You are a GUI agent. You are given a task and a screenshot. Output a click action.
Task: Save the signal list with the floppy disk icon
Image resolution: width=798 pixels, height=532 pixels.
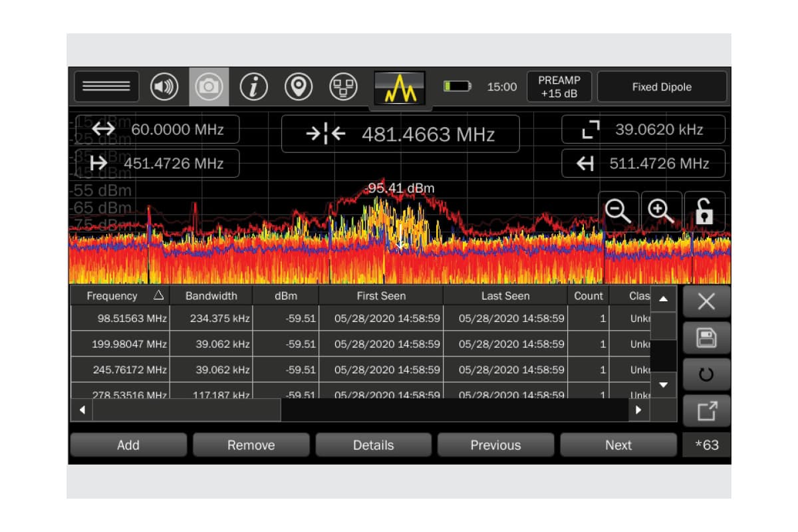(706, 338)
